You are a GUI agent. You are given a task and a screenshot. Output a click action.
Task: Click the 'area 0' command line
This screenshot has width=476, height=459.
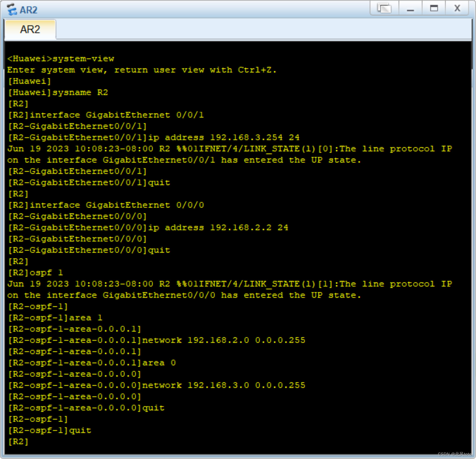coord(92,363)
